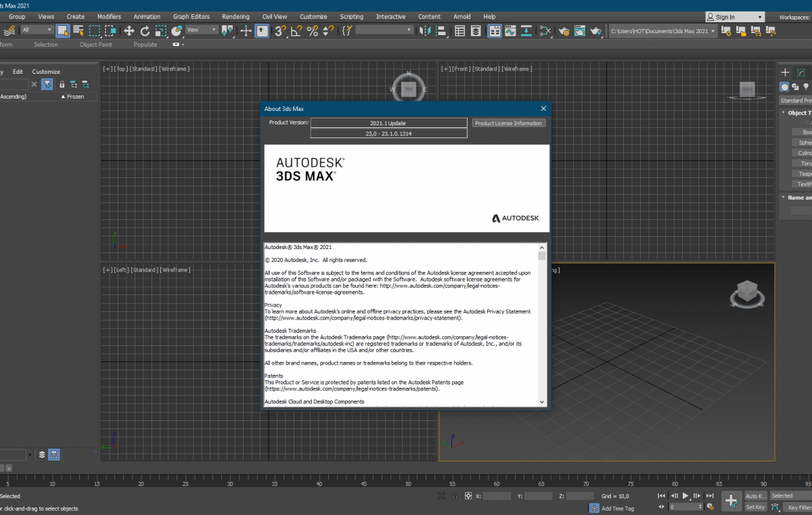The height and width of the screenshot is (515, 812).
Task: Open the selection filter All dropdown
Action: click(x=37, y=30)
